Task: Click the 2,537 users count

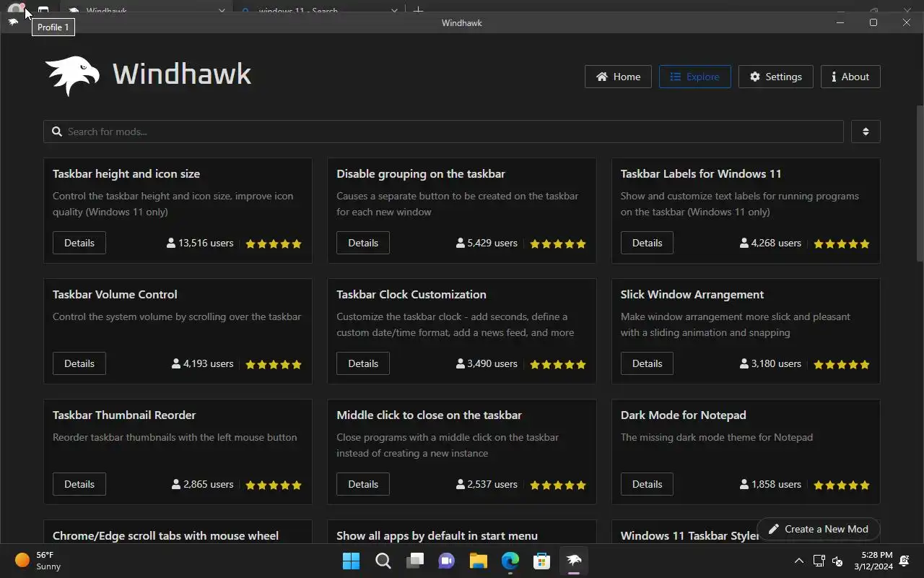Action: coord(487,484)
